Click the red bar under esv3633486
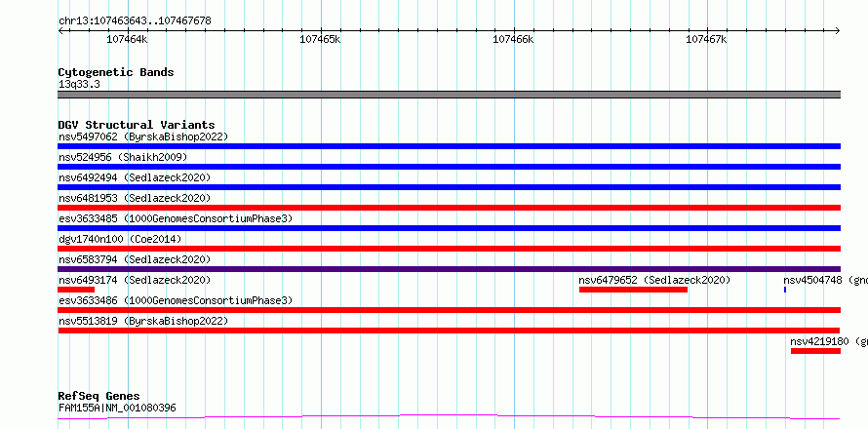The image size is (868, 429). 449,310
